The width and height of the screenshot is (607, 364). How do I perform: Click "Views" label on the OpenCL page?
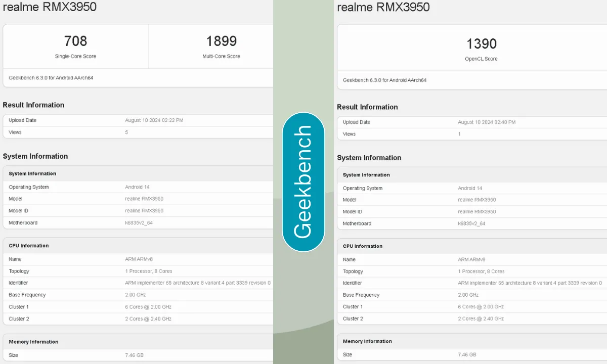pos(349,134)
